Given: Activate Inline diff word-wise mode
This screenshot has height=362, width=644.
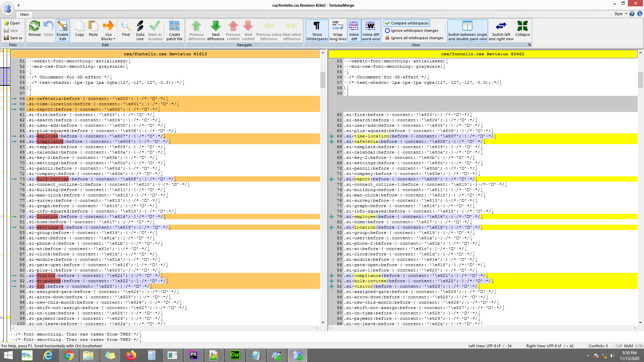Looking at the screenshot, I should [x=370, y=30].
